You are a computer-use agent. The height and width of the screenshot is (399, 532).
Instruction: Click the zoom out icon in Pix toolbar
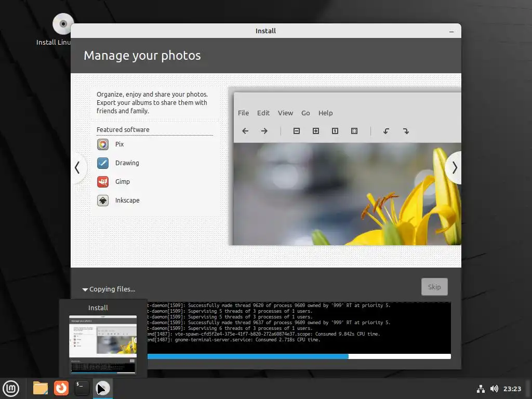[297, 131]
